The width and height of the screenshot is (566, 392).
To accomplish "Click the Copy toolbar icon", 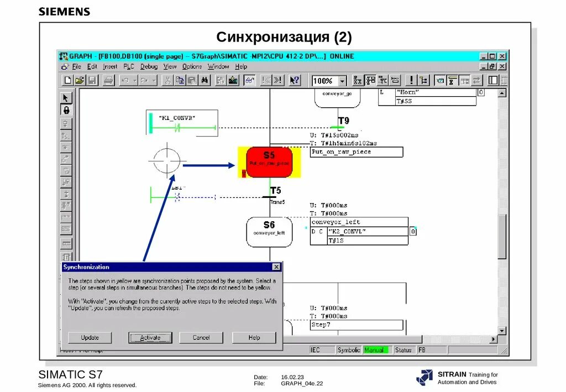I will coord(180,80).
